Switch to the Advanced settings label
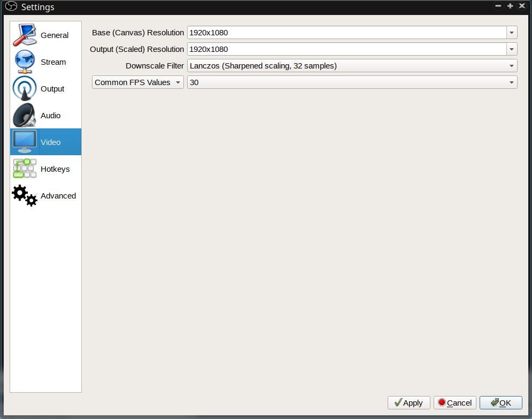 pos(58,196)
